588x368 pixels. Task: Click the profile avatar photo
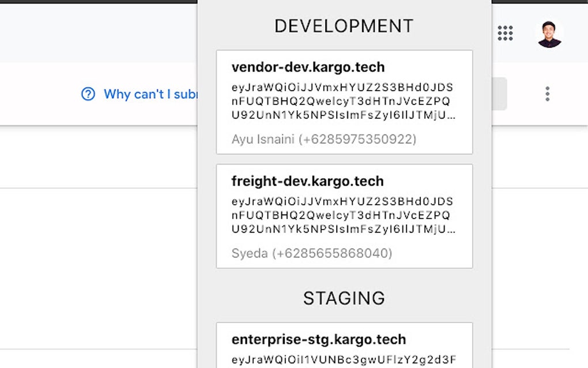point(549,34)
